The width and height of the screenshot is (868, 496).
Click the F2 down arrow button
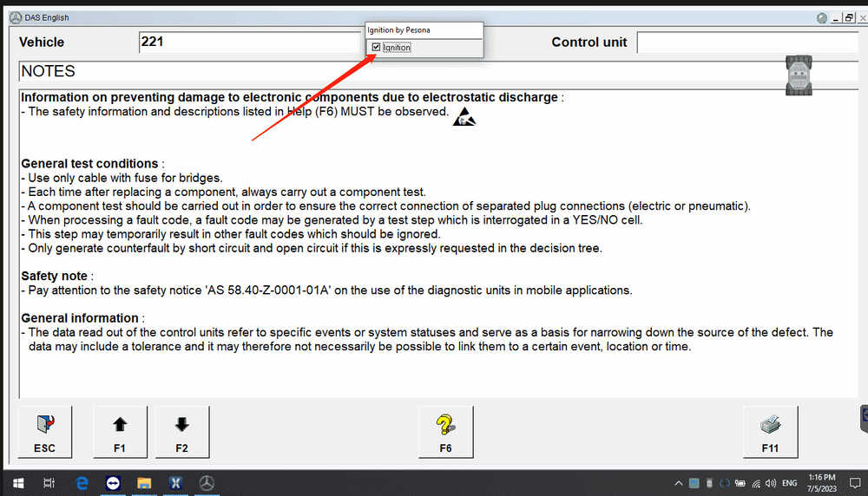click(182, 432)
